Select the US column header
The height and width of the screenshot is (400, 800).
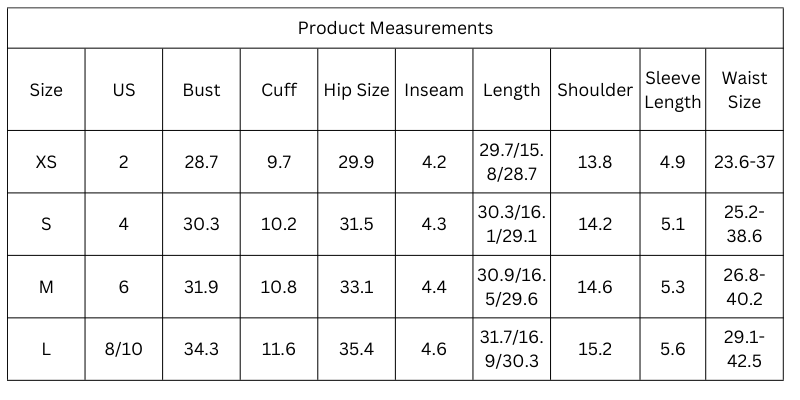[x=124, y=90]
